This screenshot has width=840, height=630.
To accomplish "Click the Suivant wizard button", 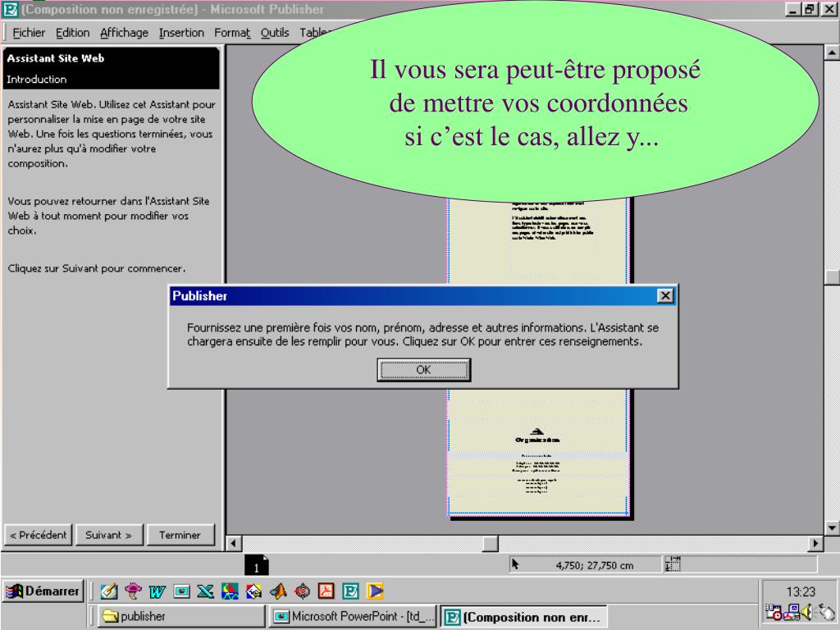I will [x=108, y=535].
